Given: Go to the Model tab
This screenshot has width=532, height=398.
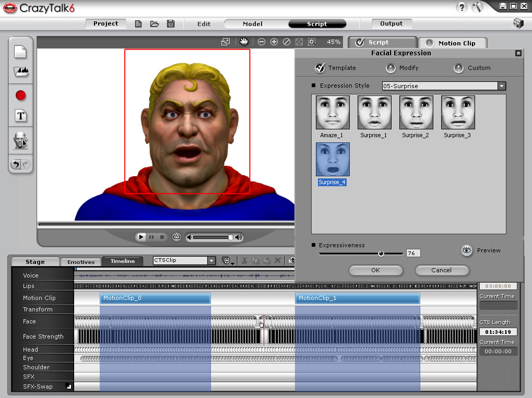Looking at the screenshot, I should [253, 23].
